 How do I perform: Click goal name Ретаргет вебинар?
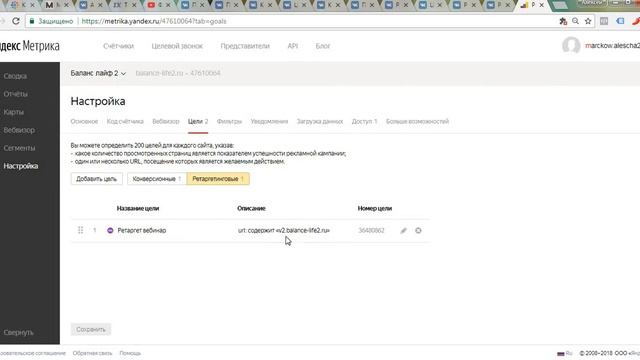(142, 231)
